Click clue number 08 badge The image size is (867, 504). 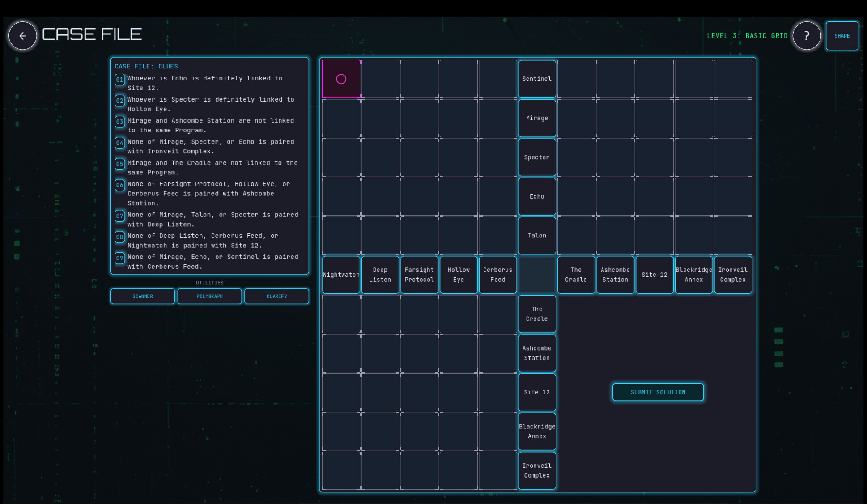click(119, 237)
